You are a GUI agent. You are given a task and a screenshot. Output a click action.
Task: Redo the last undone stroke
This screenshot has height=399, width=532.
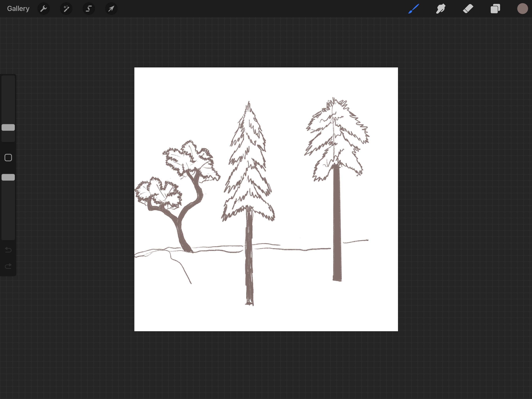click(x=8, y=266)
